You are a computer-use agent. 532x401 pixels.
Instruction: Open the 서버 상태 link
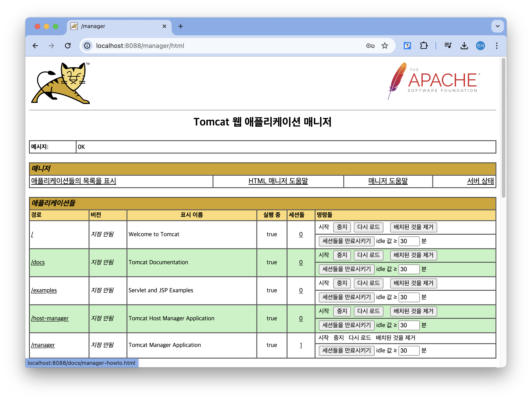(x=480, y=181)
